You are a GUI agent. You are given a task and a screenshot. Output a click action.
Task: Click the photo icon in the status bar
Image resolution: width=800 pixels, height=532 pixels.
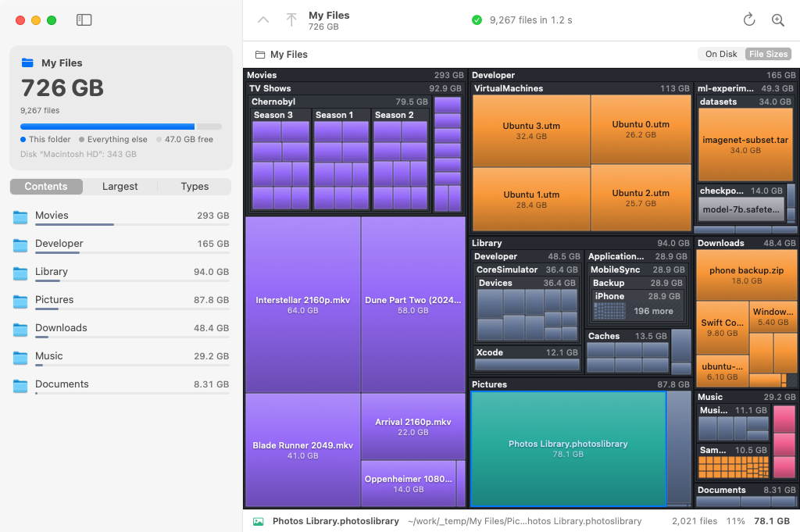(259, 521)
